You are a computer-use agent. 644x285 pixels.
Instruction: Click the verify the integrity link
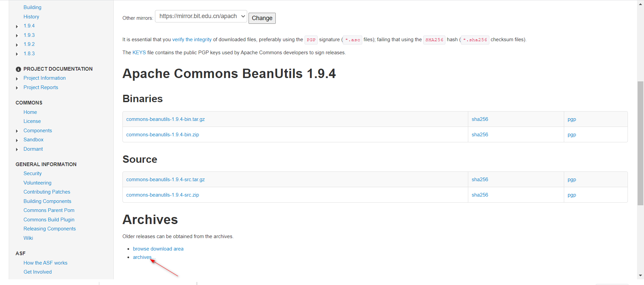coord(192,40)
